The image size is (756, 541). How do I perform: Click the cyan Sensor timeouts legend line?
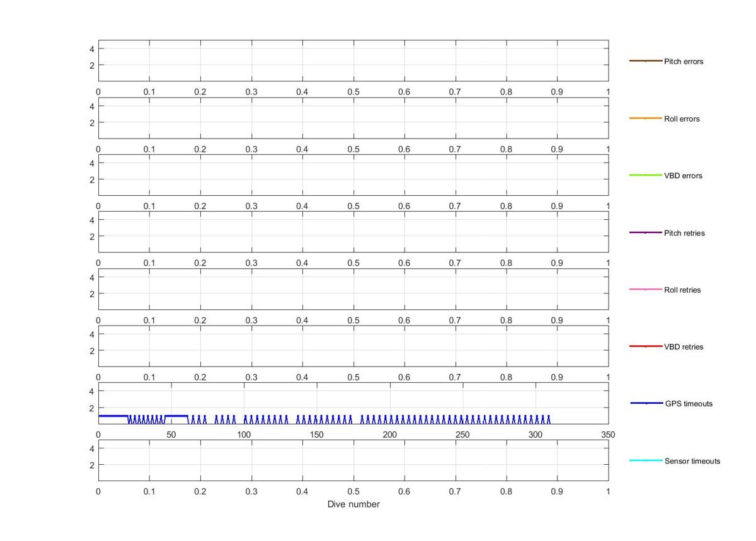646,460
